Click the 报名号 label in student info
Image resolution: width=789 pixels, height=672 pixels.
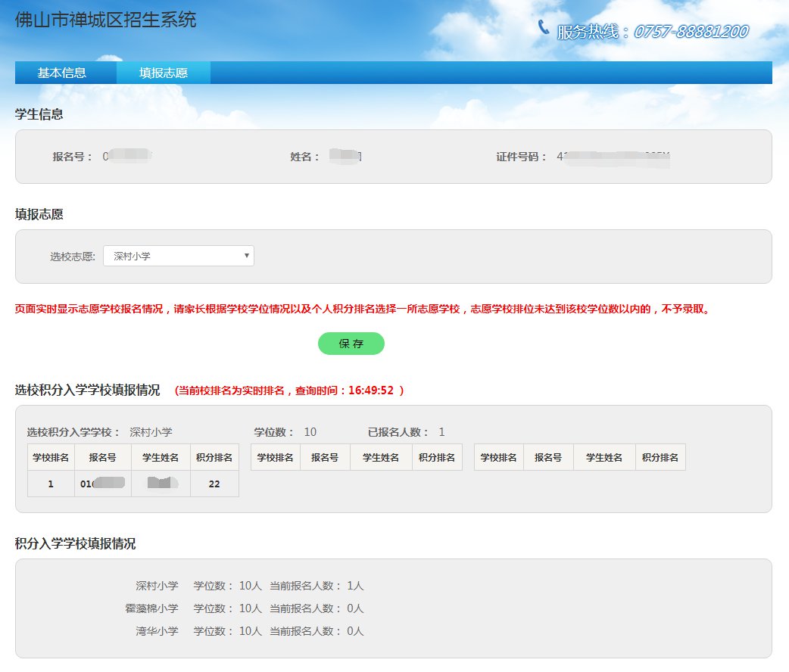click(x=72, y=157)
